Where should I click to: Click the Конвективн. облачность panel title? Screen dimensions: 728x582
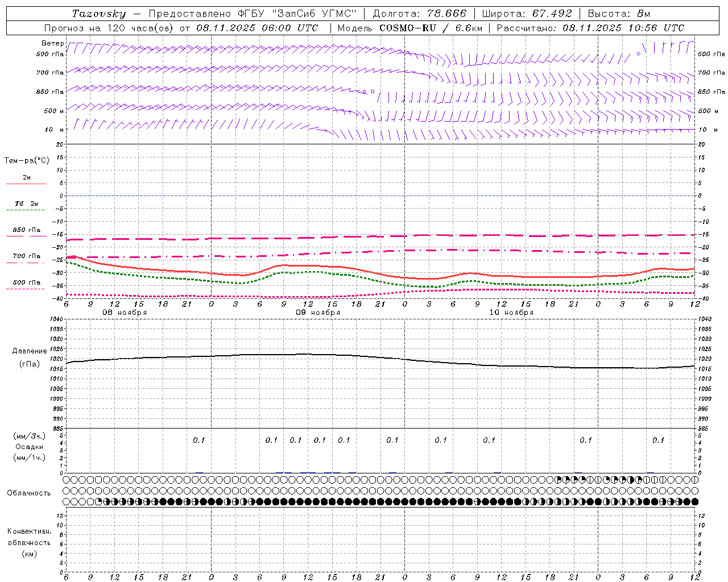click(x=29, y=537)
